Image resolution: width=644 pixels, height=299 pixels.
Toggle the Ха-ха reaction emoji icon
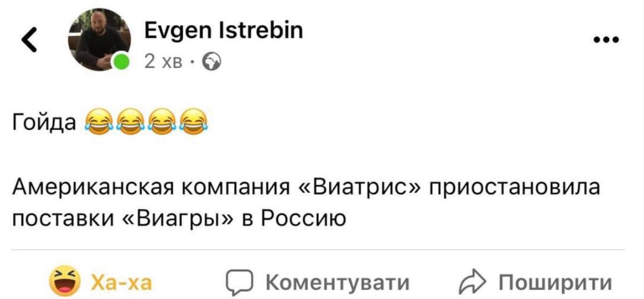[63, 281]
